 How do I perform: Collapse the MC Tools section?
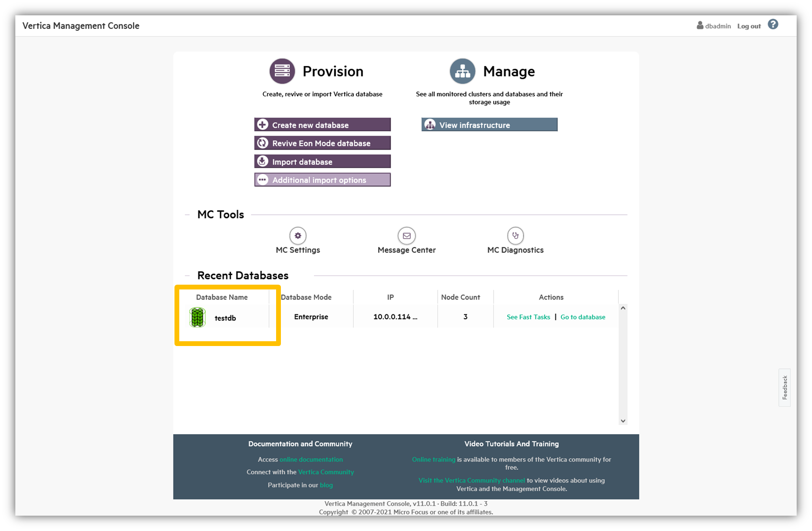(x=187, y=215)
